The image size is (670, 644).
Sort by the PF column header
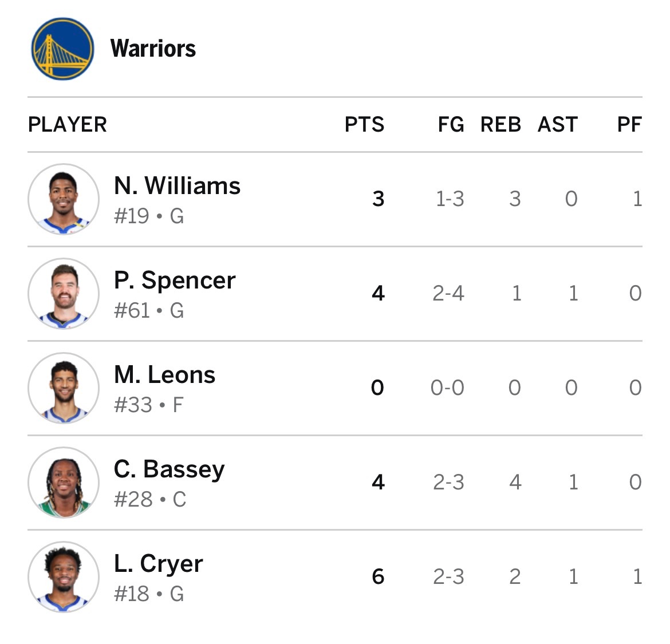pyautogui.click(x=629, y=125)
